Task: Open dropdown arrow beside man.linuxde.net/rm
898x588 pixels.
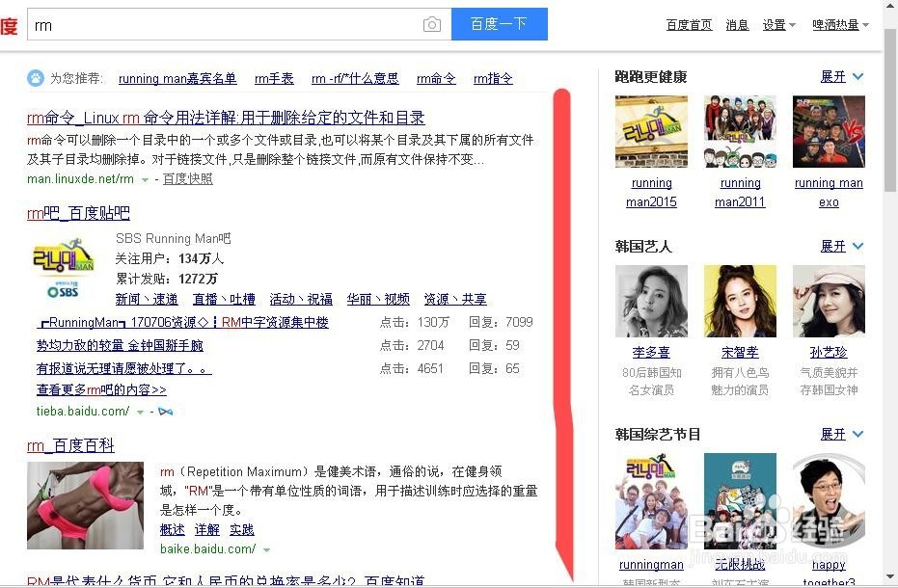Action: (145, 180)
